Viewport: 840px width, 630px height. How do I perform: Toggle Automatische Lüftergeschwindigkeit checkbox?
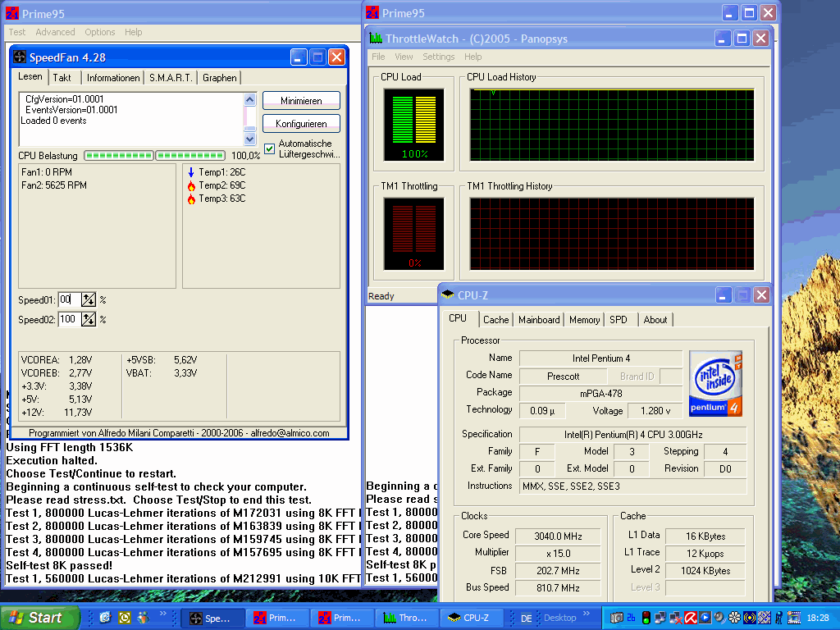click(269, 149)
